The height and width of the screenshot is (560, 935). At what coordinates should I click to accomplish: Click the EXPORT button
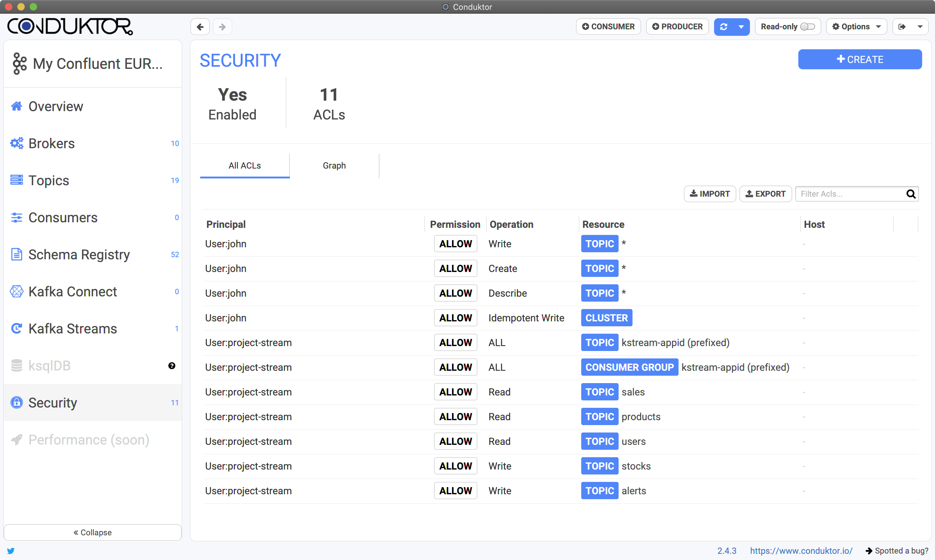[x=765, y=194]
